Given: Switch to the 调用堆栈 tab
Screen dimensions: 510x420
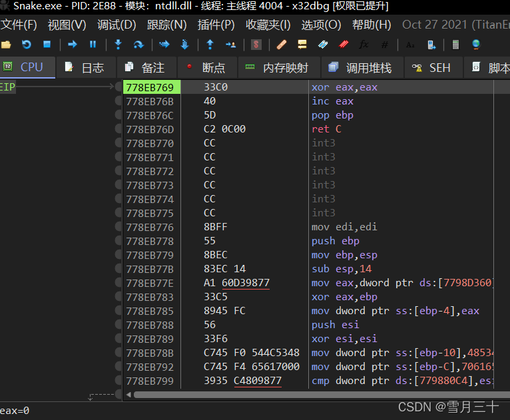Looking at the screenshot, I should click(362, 68).
